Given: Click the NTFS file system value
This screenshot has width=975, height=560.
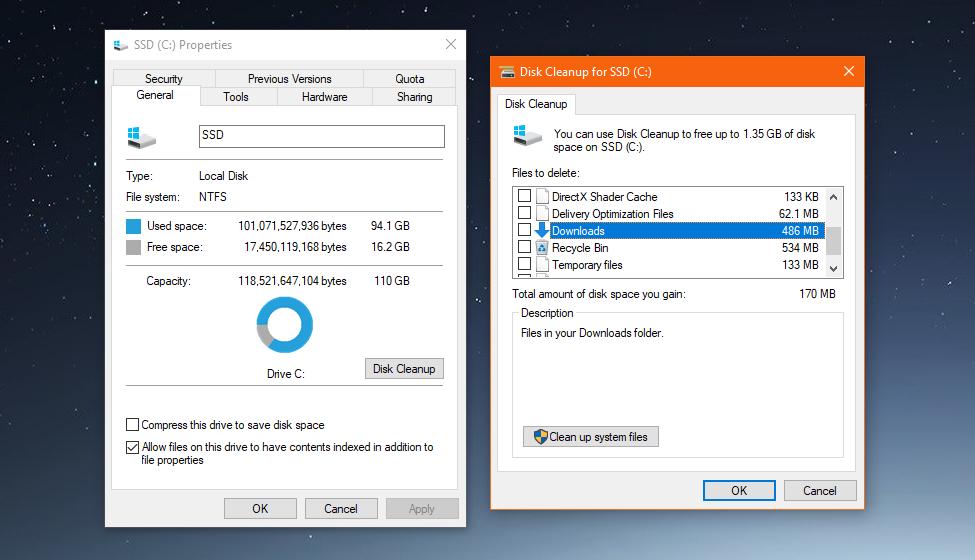Looking at the screenshot, I should tap(213, 196).
